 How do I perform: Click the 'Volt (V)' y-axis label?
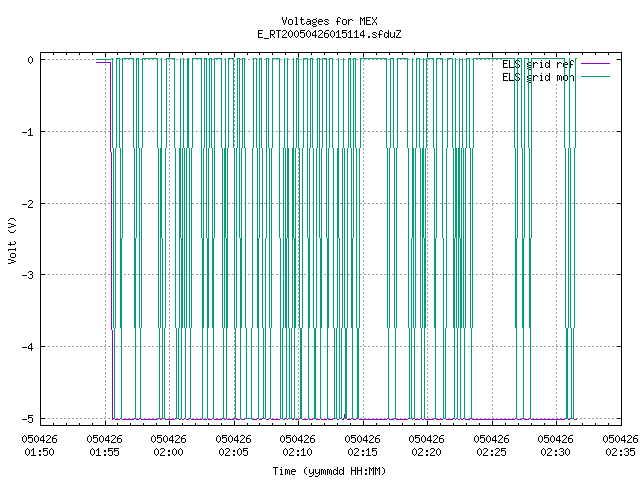pos(12,240)
